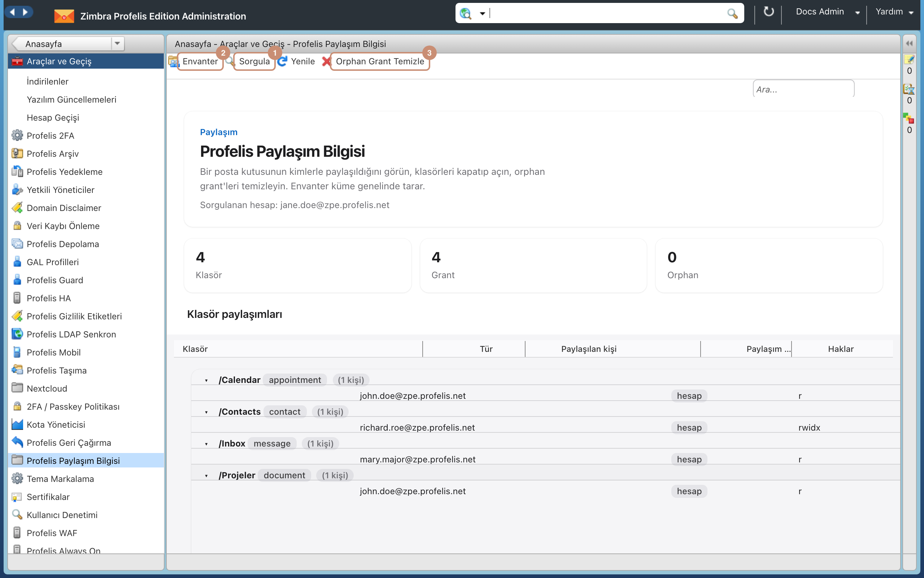The height and width of the screenshot is (578, 924).
Task: Click the Profelis Yedekleme icon
Action: (17, 171)
